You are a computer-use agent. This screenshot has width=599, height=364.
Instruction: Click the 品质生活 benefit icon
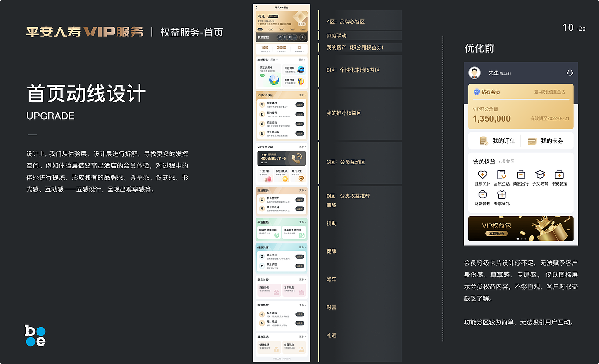502,175
